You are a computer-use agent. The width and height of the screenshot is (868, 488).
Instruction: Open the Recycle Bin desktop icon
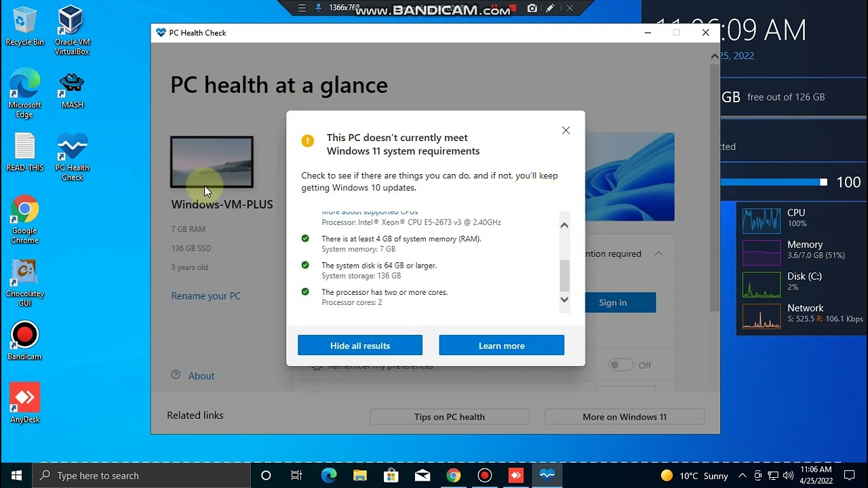(x=24, y=26)
